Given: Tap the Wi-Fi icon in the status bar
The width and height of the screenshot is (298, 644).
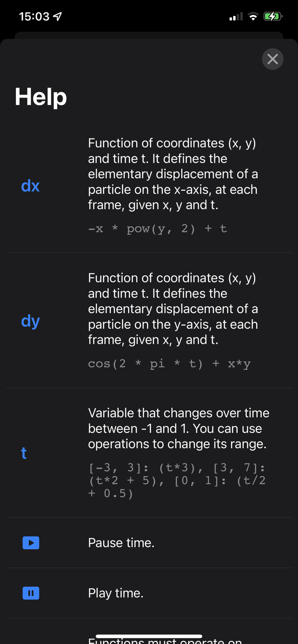Looking at the screenshot, I should (x=253, y=16).
